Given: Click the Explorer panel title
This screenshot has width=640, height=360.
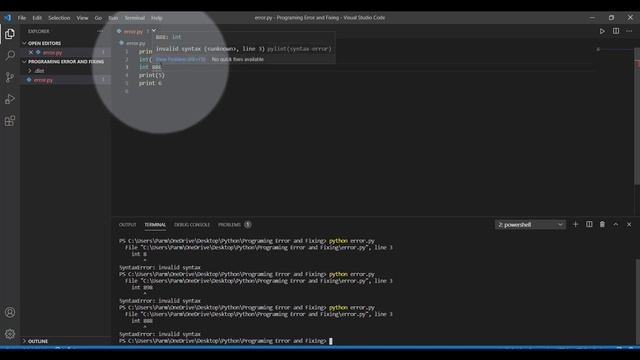Looking at the screenshot, I should [39, 31].
